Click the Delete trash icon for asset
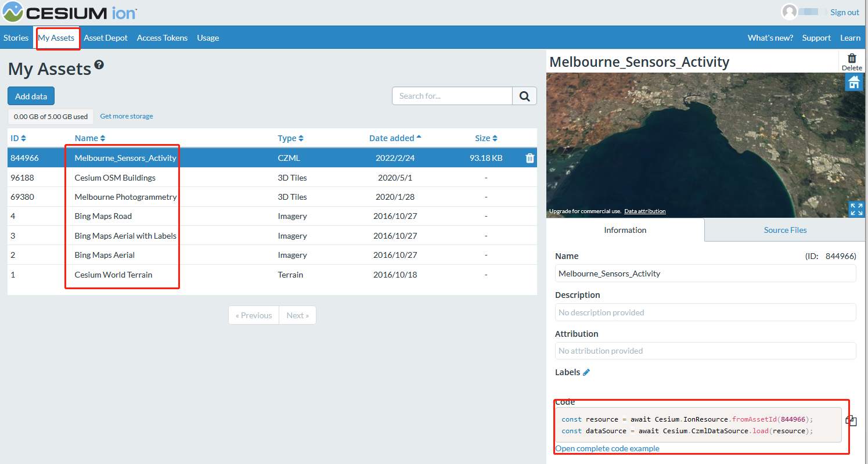Image resolution: width=868 pixels, height=464 pixels. pyautogui.click(x=852, y=59)
